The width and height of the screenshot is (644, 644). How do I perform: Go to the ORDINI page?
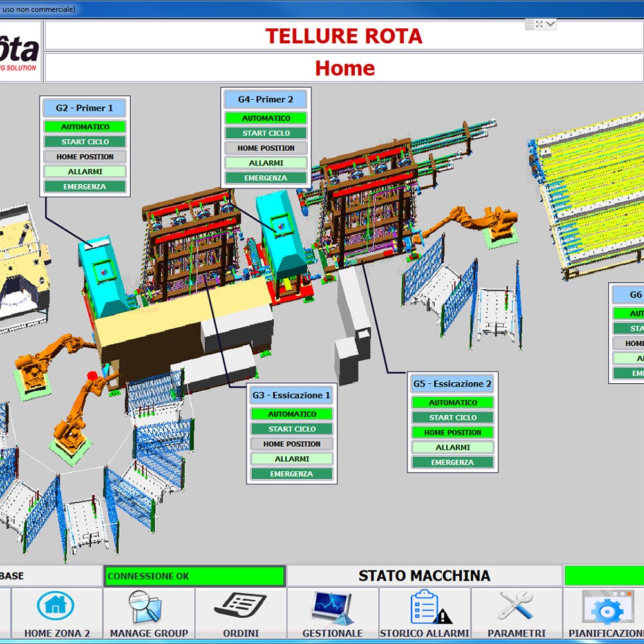(x=241, y=614)
